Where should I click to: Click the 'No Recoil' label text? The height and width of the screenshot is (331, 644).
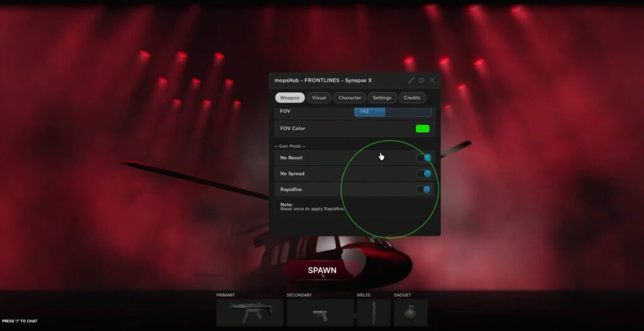[x=291, y=158]
